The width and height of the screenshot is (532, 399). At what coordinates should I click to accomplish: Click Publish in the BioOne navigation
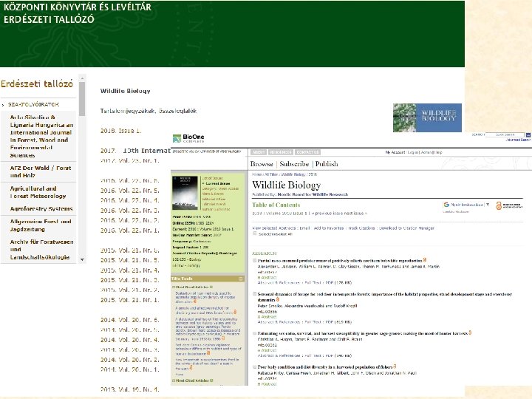(327, 164)
